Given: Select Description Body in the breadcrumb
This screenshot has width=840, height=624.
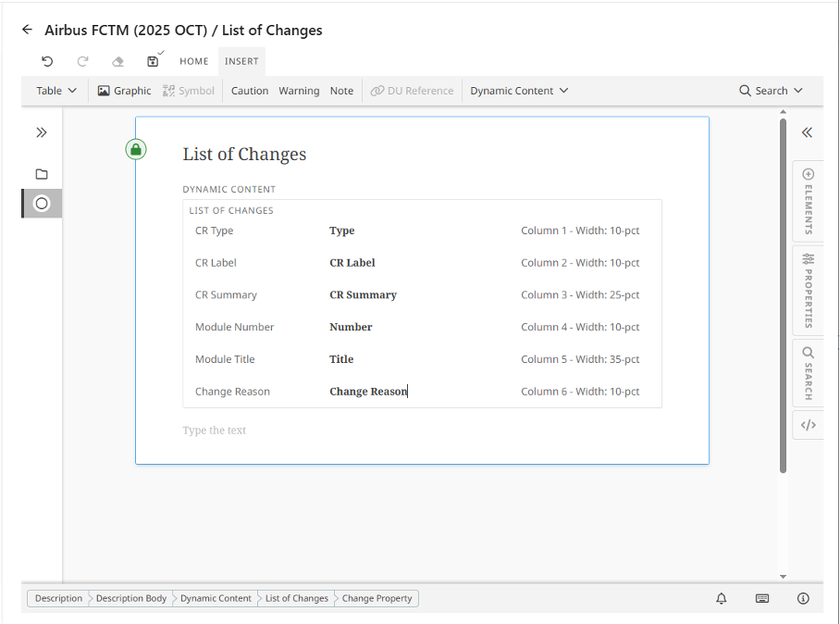Looking at the screenshot, I should (x=131, y=598).
